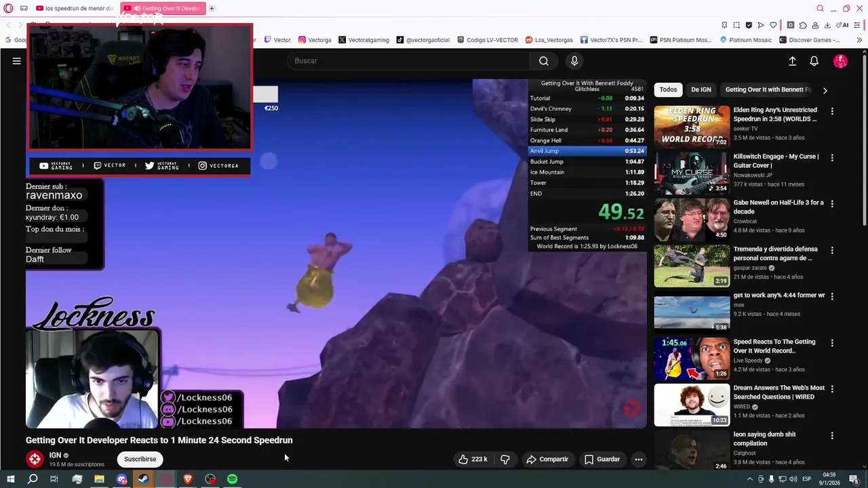
Task: Open the YouTube hamburger guide menu
Action: click(16, 61)
